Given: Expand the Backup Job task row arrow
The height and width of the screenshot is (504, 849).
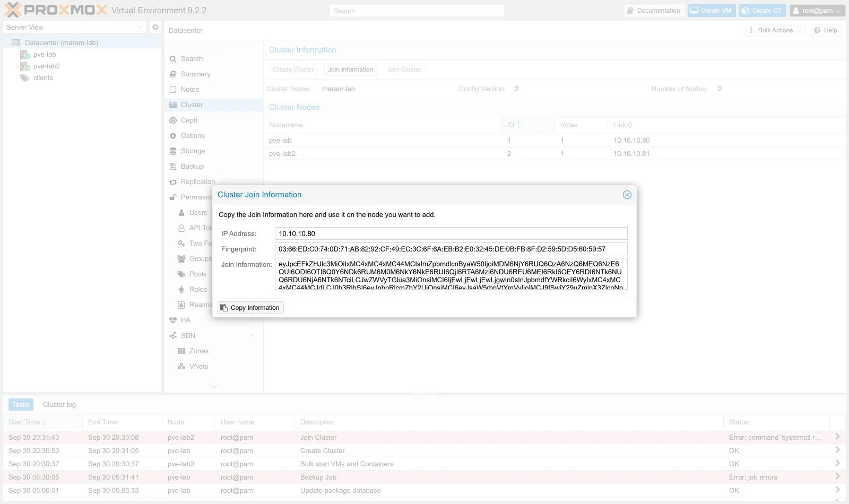Looking at the screenshot, I should [x=837, y=476].
